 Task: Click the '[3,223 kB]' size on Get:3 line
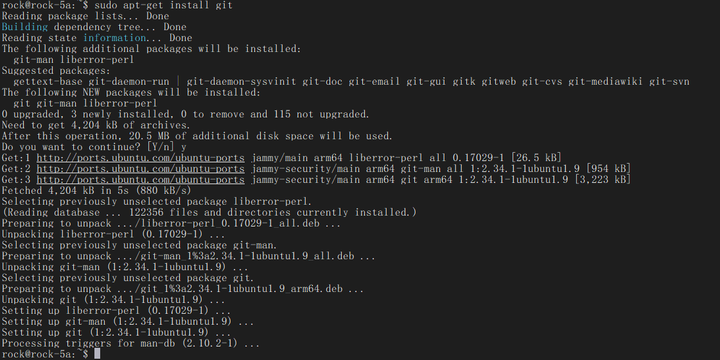click(602, 180)
